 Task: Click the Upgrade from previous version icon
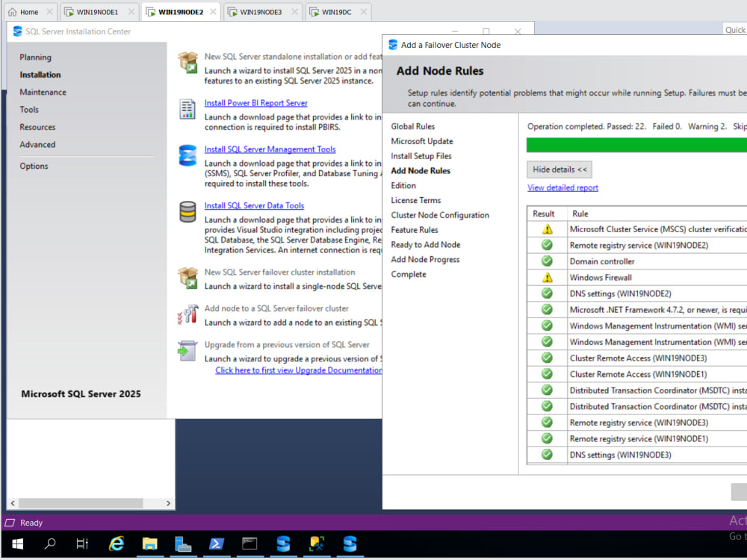pyautogui.click(x=187, y=351)
